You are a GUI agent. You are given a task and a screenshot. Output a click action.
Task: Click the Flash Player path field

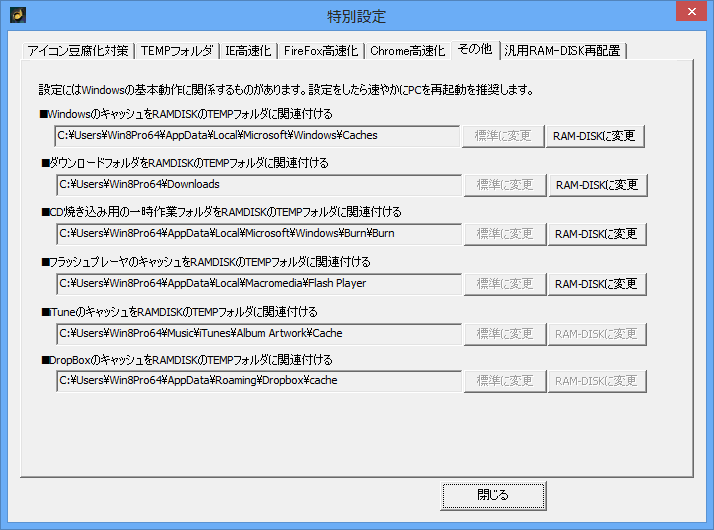pos(258,284)
